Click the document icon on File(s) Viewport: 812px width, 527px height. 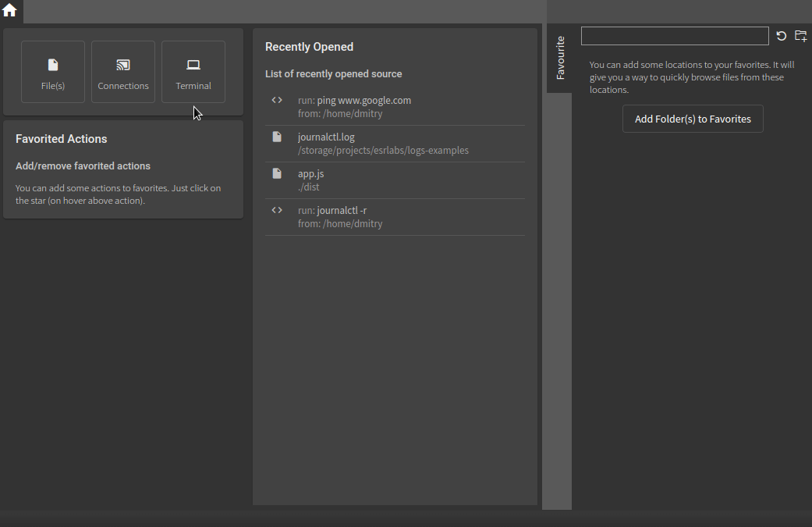tap(53, 65)
